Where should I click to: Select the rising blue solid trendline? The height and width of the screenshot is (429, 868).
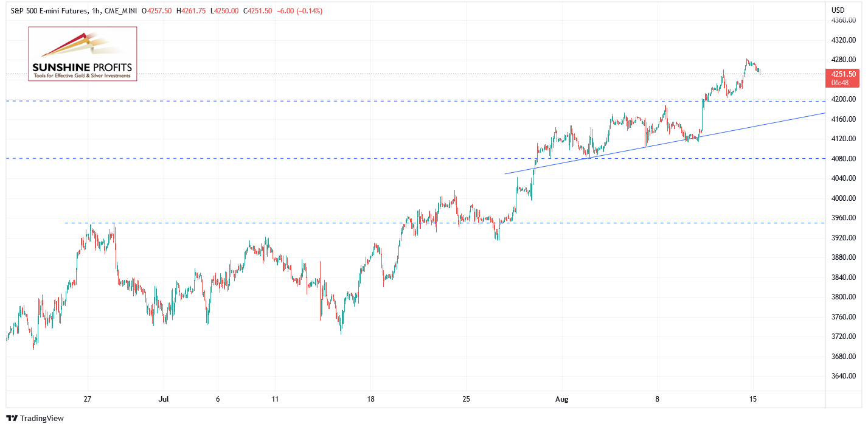665,144
